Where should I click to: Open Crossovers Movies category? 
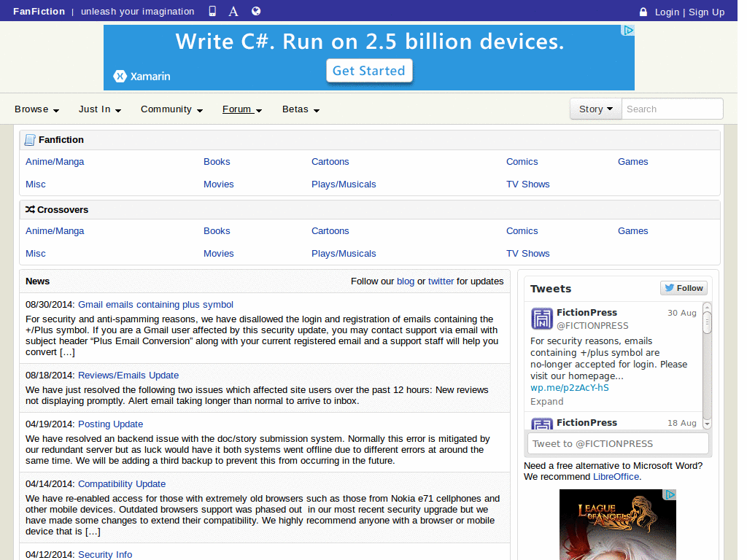coord(219,254)
